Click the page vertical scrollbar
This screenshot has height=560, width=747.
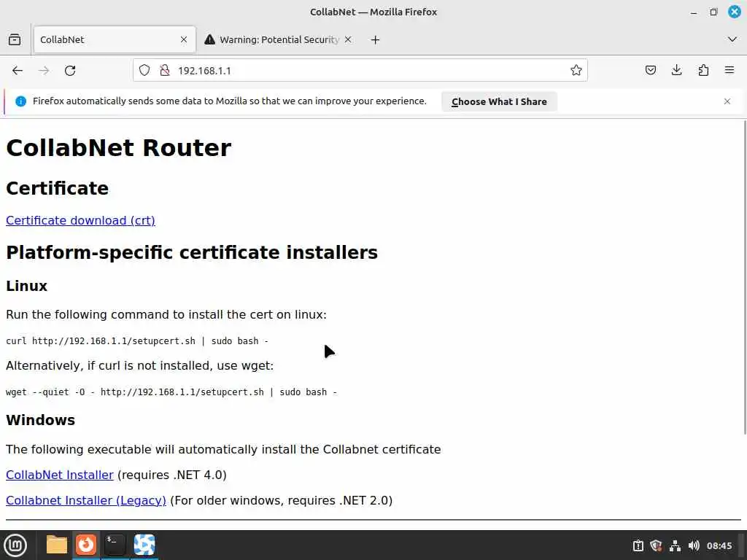pos(743,277)
